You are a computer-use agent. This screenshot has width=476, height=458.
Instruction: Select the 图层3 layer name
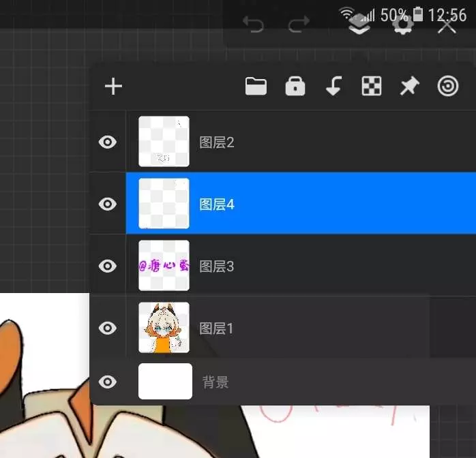[216, 266]
